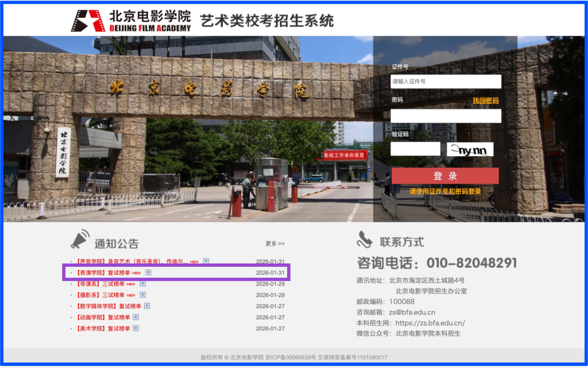588x368 pixels.
Task: Click the 联系方式 section heading
Action: point(402,242)
